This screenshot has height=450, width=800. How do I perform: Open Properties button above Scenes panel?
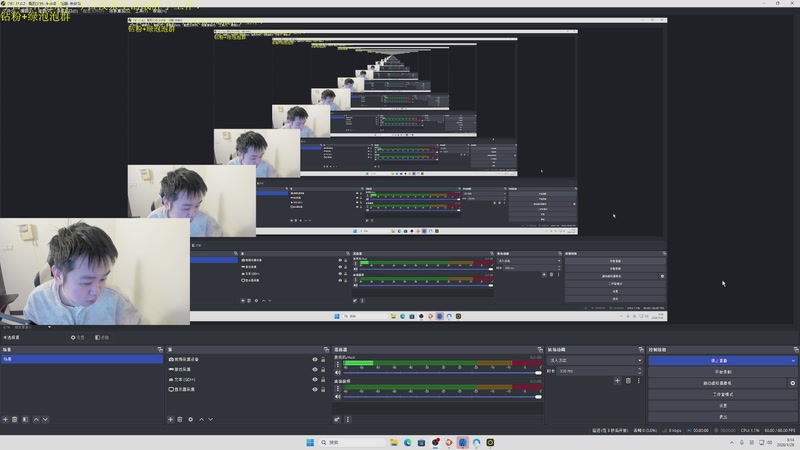[x=78, y=337]
